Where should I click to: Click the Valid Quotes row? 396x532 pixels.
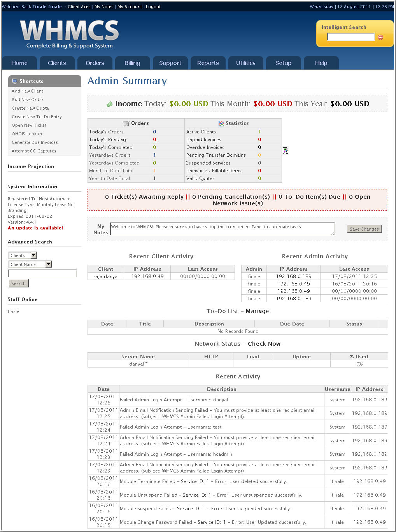pos(233,178)
